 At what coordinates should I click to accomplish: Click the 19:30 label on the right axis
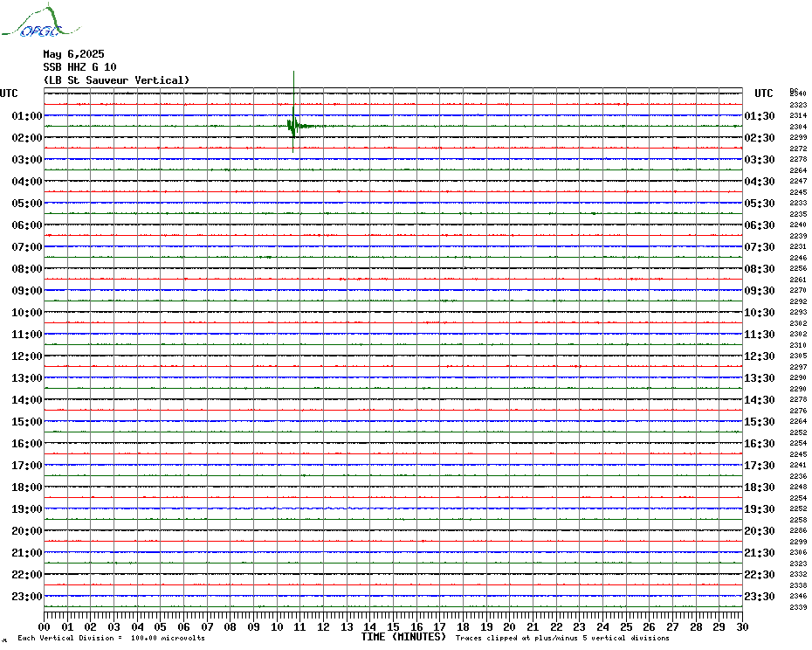point(760,509)
